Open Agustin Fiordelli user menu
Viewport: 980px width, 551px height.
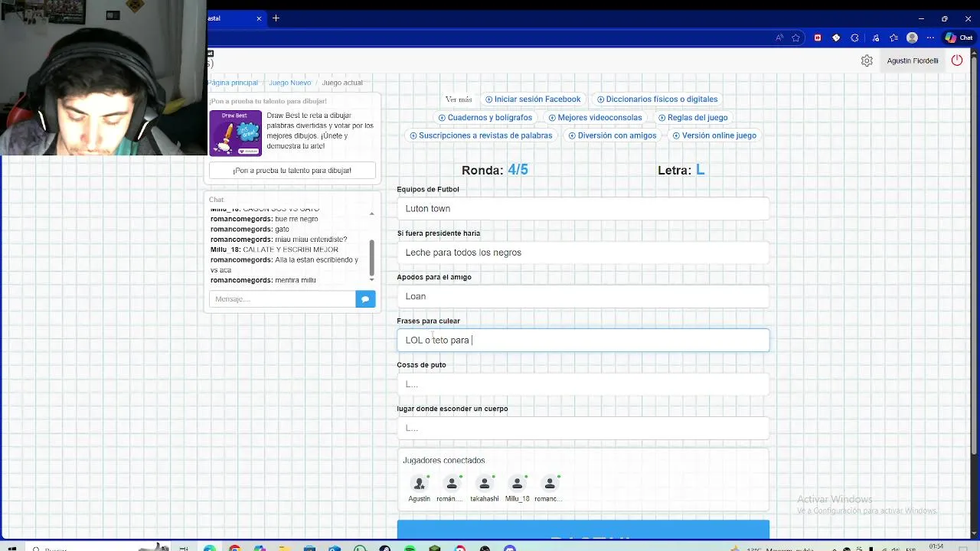point(913,60)
